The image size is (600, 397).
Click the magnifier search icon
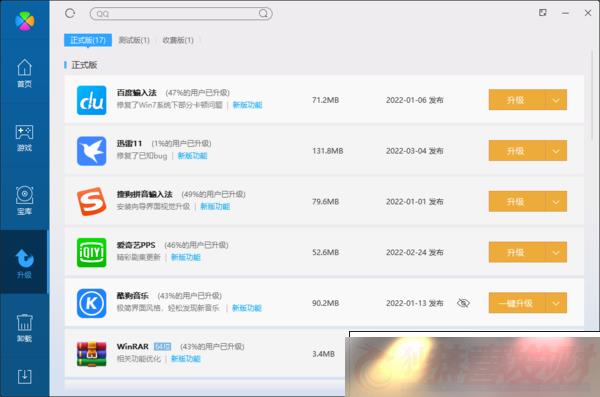[x=263, y=13]
